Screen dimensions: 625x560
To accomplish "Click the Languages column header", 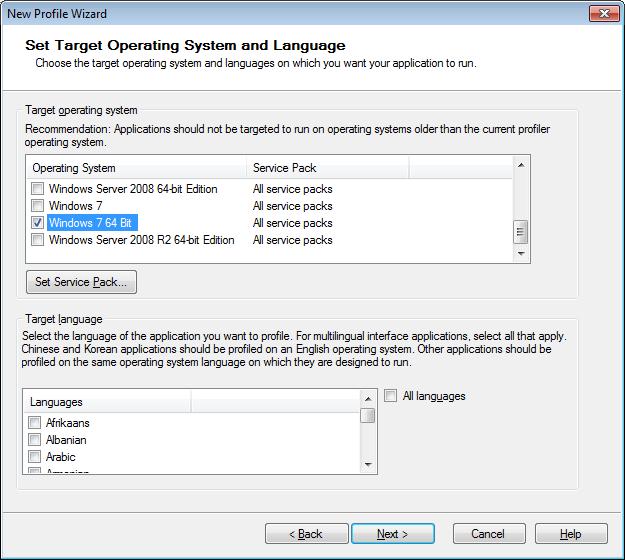I will (x=108, y=402).
